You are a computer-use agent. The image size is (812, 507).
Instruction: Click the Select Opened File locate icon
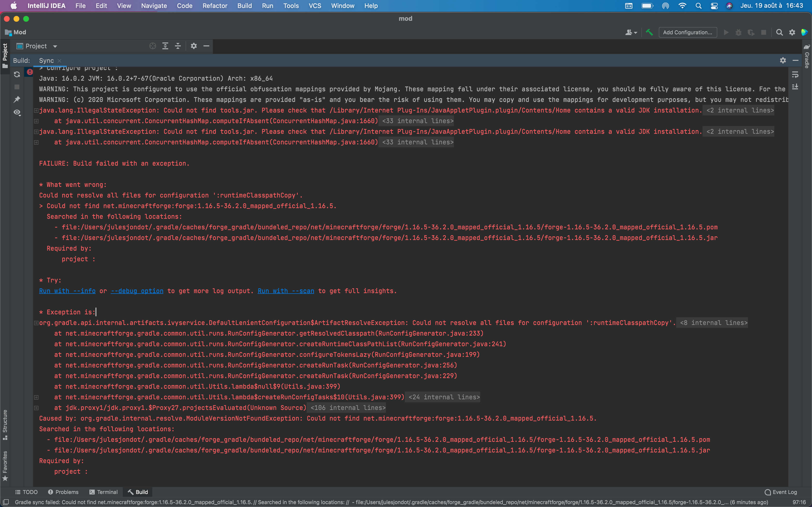click(x=153, y=46)
